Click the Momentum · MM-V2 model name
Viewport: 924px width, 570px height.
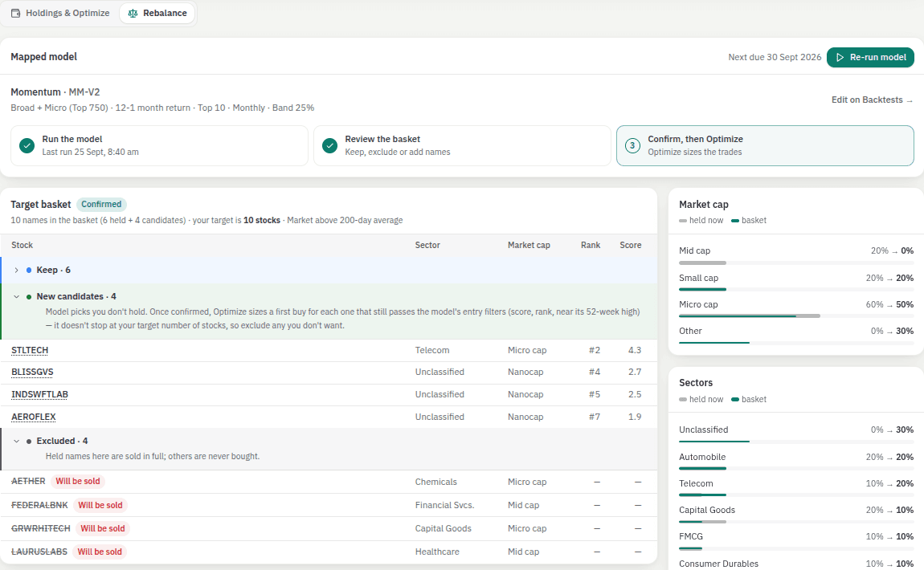pyautogui.click(x=55, y=92)
